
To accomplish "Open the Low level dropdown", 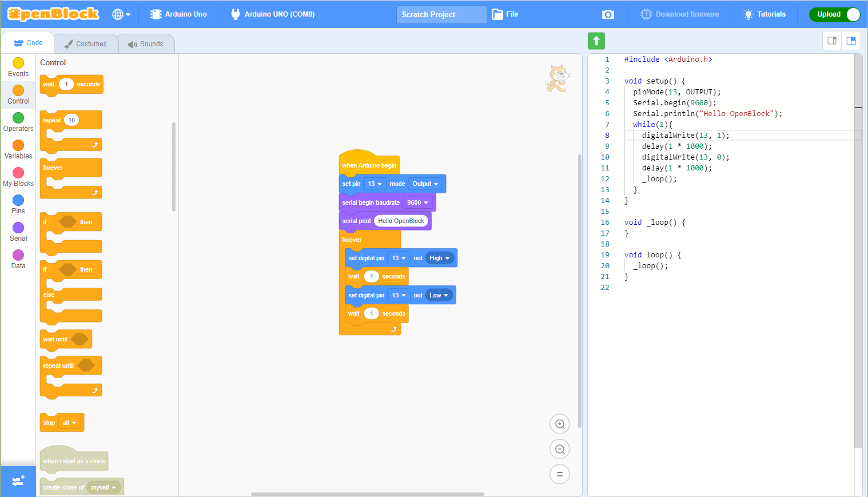I will 439,295.
